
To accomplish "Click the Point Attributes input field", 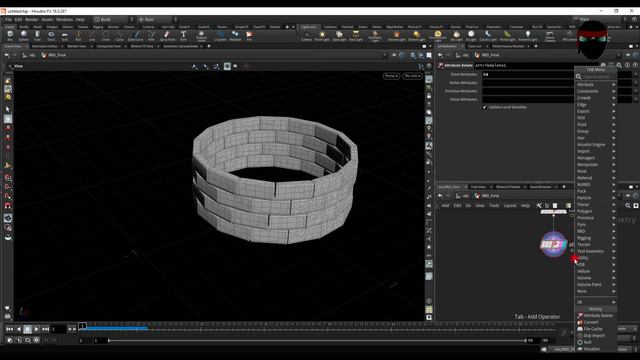I will coord(528,75).
